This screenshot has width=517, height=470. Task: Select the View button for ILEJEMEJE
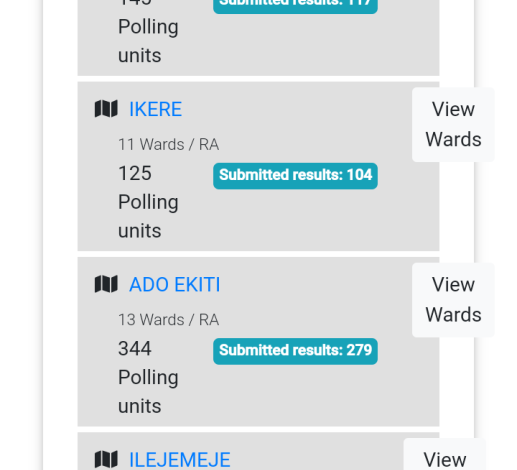[x=445, y=454]
